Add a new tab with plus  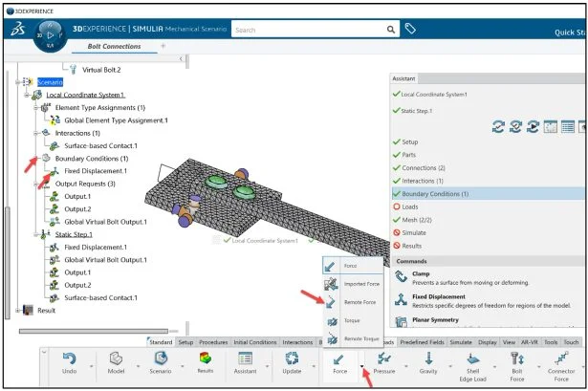(163, 46)
